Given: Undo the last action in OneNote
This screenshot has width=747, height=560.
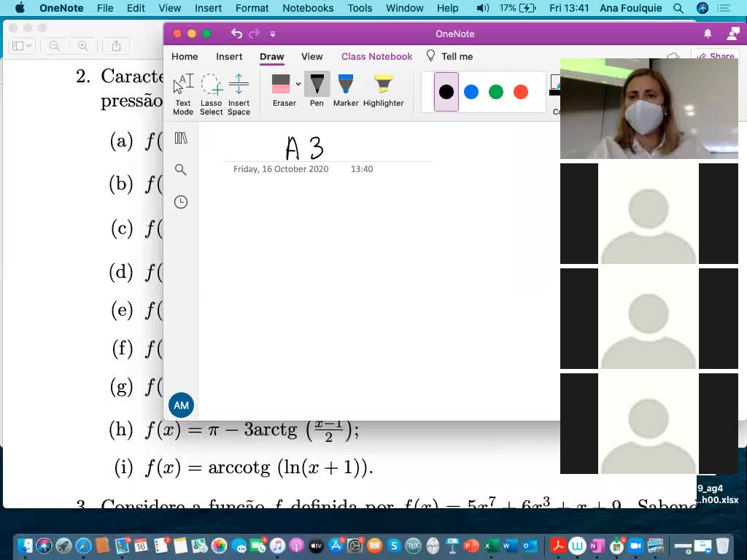Looking at the screenshot, I should tap(237, 34).
